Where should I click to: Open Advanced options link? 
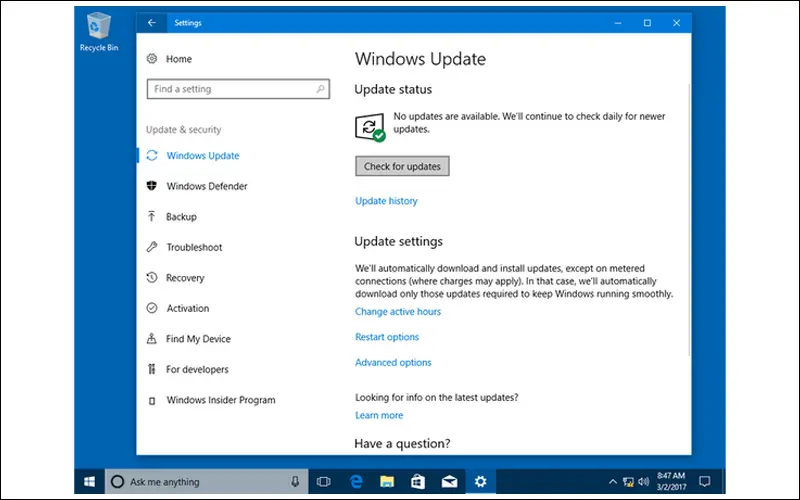pos(393,362)
